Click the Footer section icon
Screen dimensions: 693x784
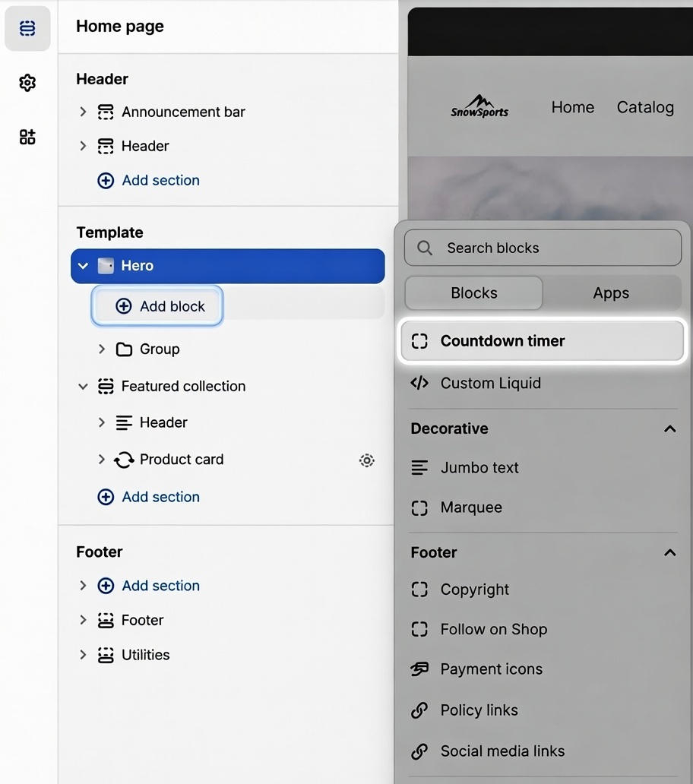click(105, 620)
